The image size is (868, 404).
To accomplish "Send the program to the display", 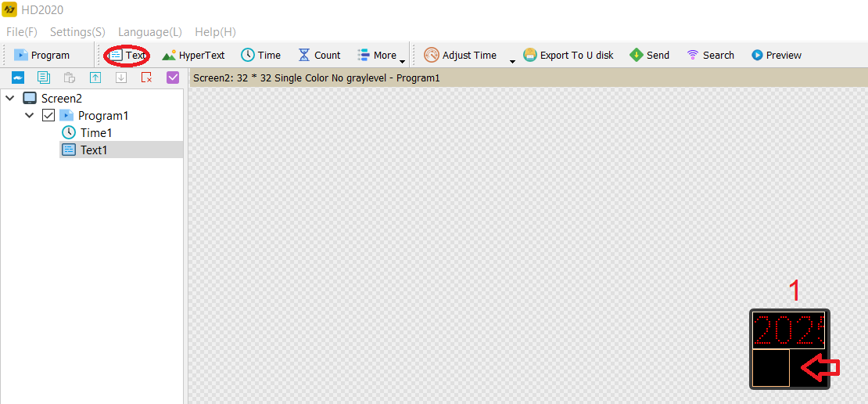I will click(650, 56).
